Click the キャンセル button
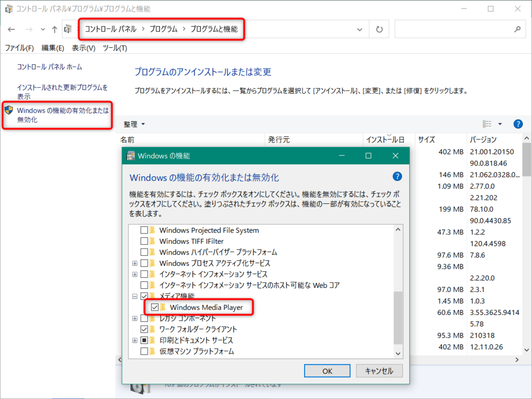The height and width of the screenshot is (399, 532). click(379, 371)
